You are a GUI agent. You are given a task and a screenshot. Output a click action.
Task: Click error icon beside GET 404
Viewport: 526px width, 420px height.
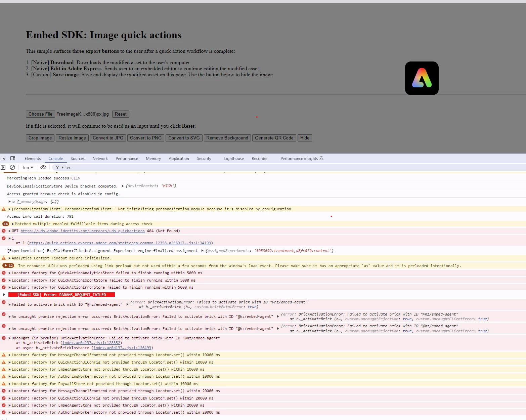[x=4, y=231]
